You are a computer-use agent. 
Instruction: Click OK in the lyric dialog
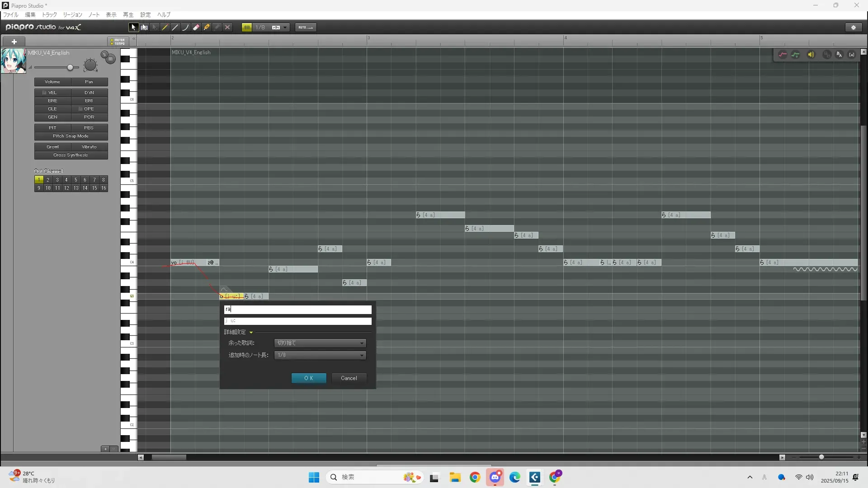[309, 378]
